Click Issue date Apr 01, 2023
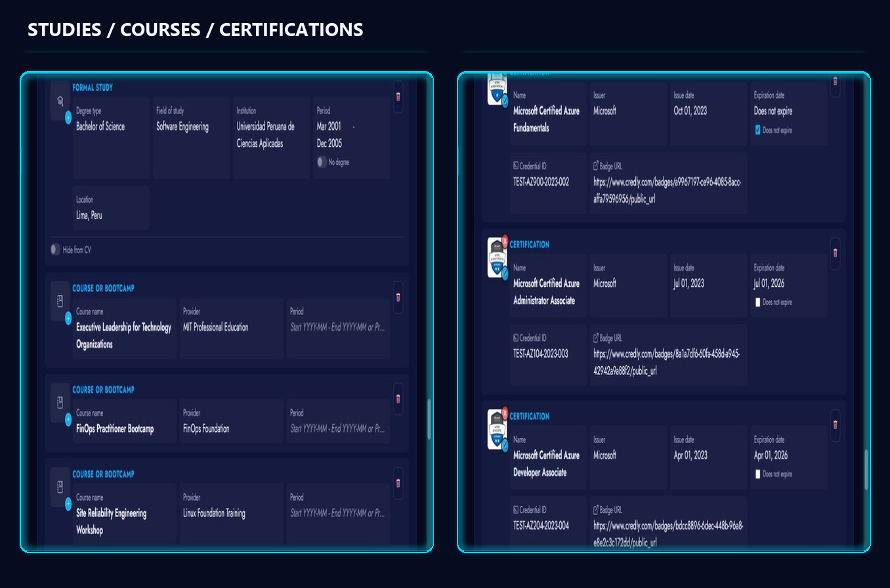Screen dimensions: 890x588 point(708,457)
